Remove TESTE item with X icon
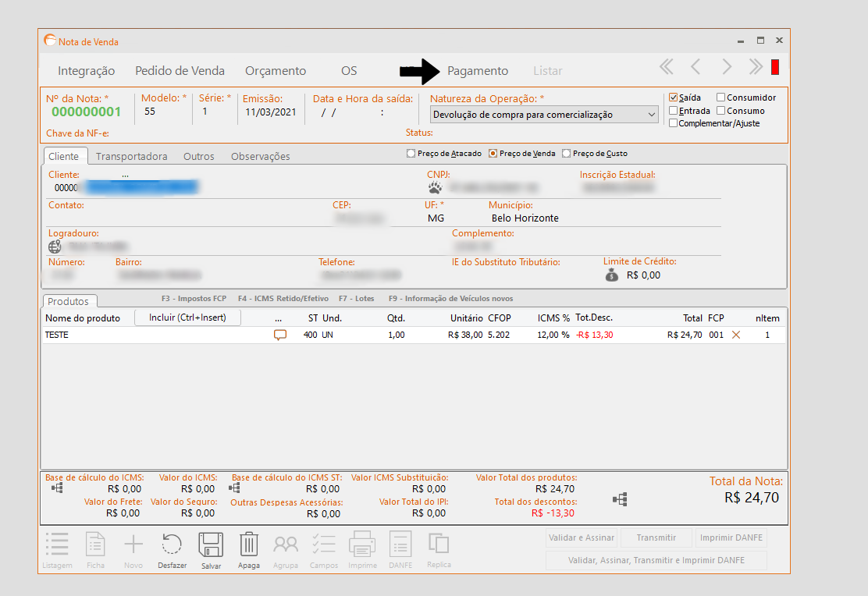This screenshot has width=868, height=596. click(736, 335)
